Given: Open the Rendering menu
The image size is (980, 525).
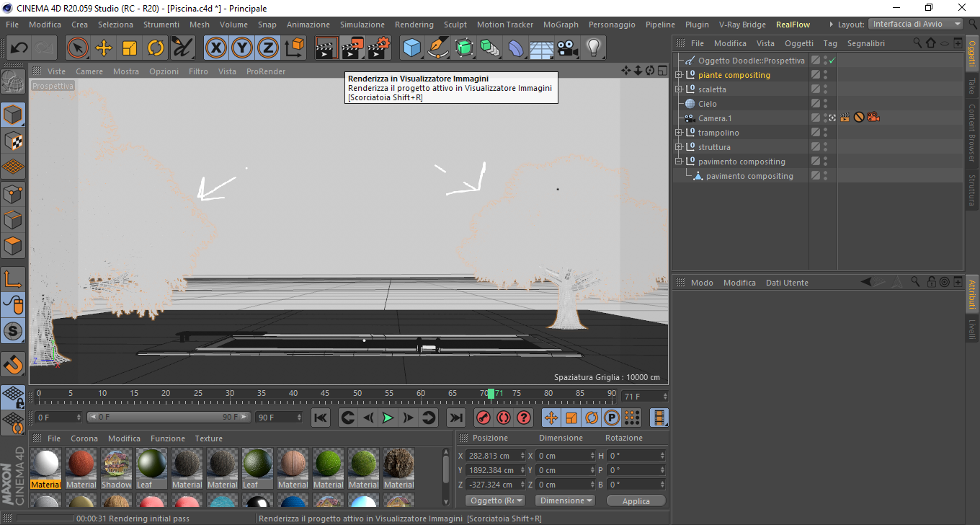Looking at the screenshot, I should (414, 25).
